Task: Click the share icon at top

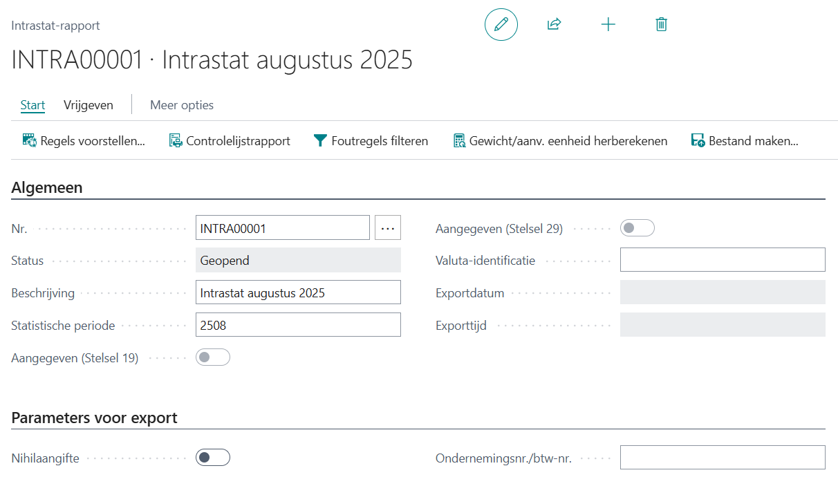Action: pyautogui.click(x=554, y=25)
